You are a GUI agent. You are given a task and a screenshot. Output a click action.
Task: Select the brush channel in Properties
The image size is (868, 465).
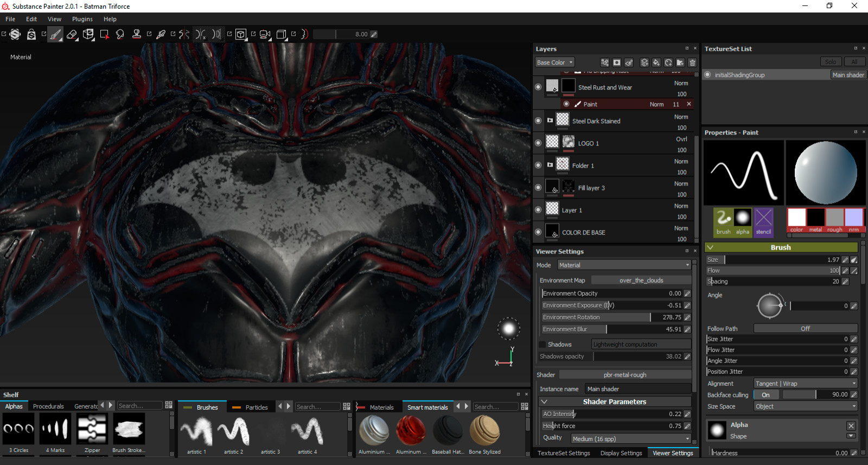coord(724,222)
